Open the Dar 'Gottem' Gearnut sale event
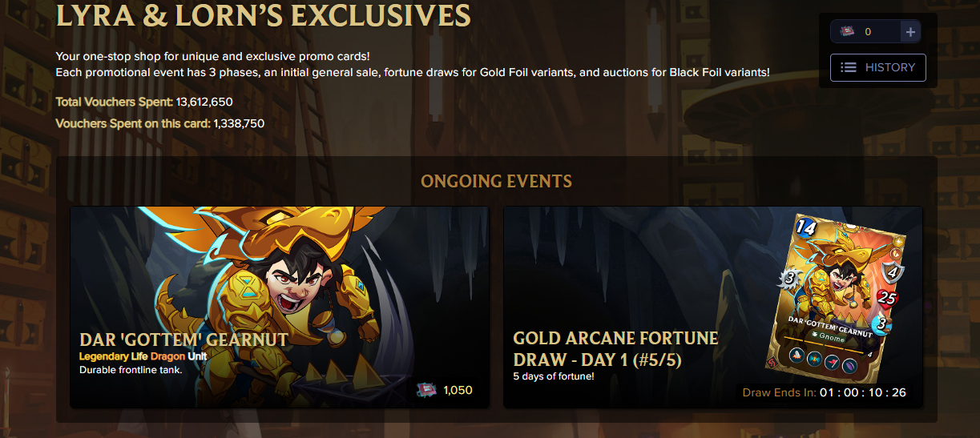 pyautogui.click(x=280, y=307)
